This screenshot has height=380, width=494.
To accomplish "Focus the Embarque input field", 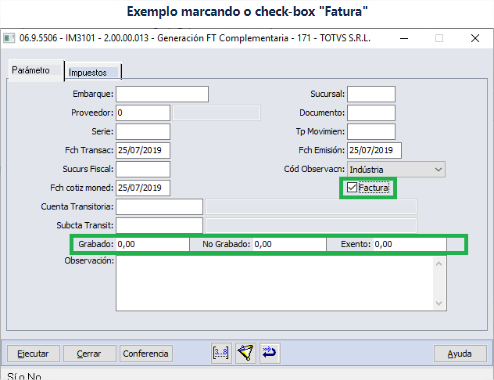I will click(x=162, y=94).
